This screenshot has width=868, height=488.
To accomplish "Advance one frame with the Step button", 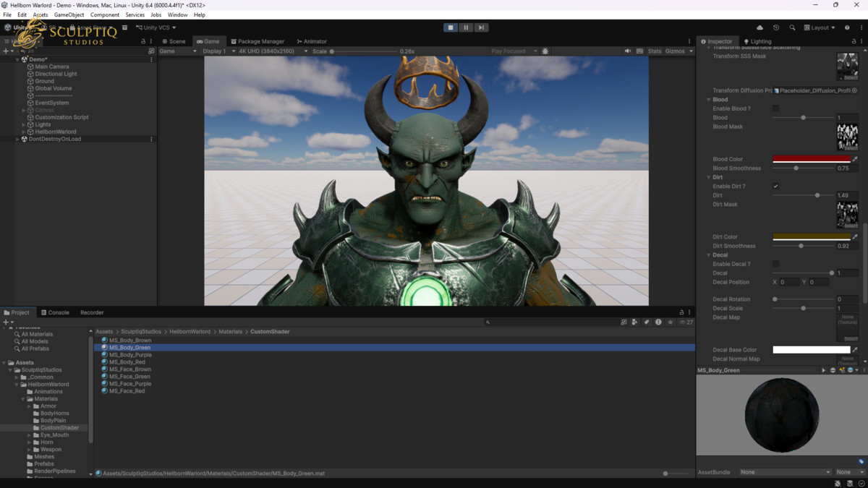I will [481, 27].
